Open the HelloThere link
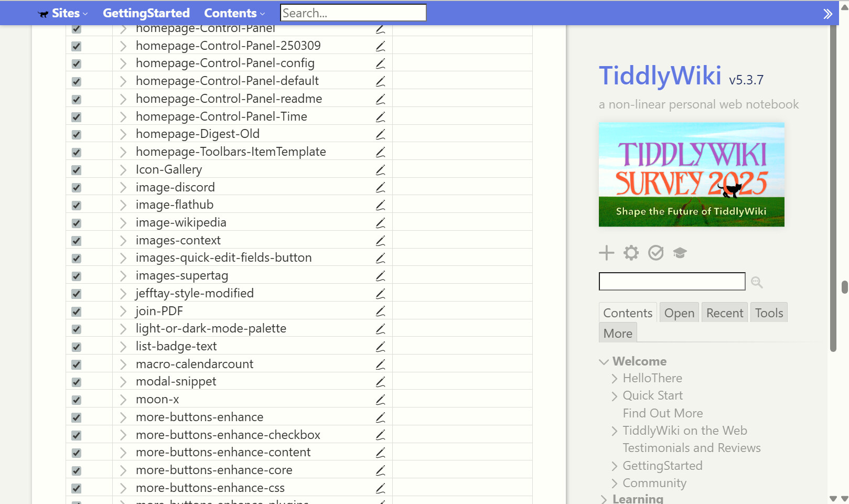Screen dimensions: 849x504 point(652,378)
